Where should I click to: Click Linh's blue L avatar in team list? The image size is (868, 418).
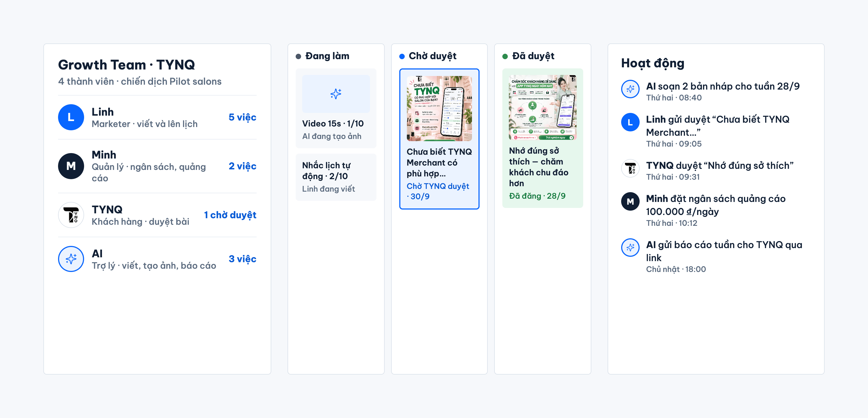pos(71,117)
